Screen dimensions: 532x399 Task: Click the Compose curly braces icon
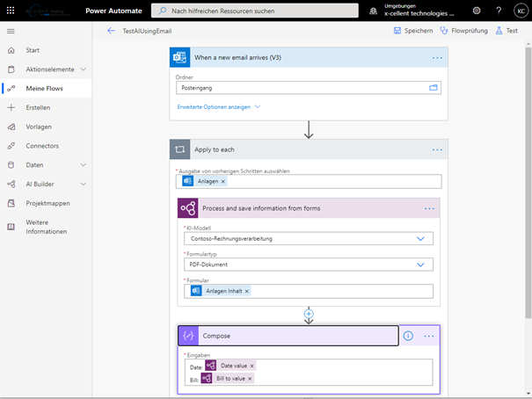click(x=188, y=336)
